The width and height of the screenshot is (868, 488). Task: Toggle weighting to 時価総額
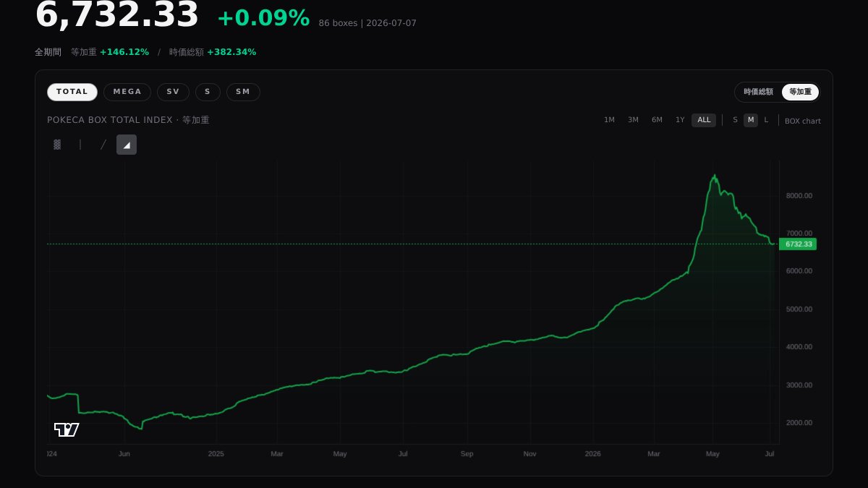pos(759,92)
